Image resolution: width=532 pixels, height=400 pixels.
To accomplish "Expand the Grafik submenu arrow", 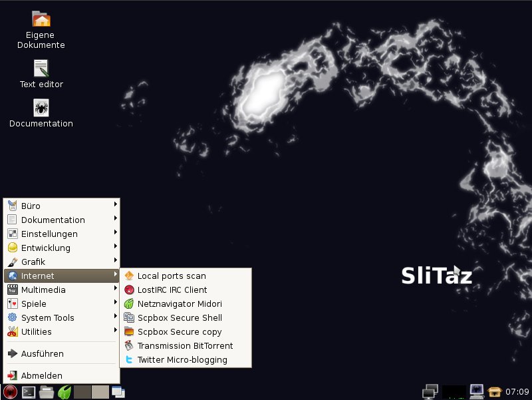I will pyautogui.click(x=115, y=260).
